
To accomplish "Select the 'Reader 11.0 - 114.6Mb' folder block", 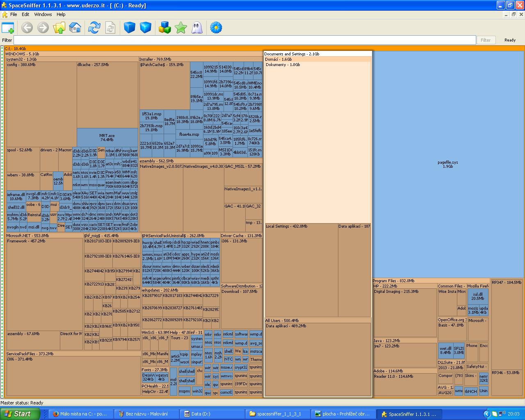I will [405, 384].
